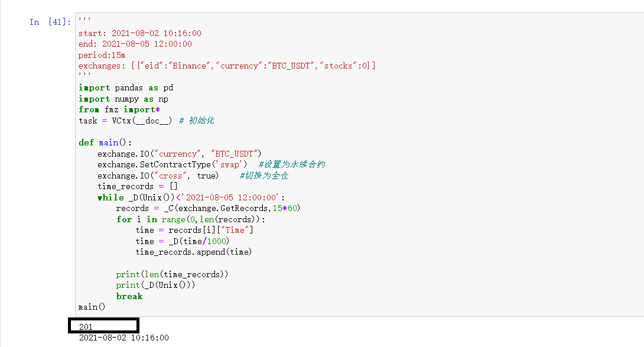Click the start date line in docstring

[140, 33]
